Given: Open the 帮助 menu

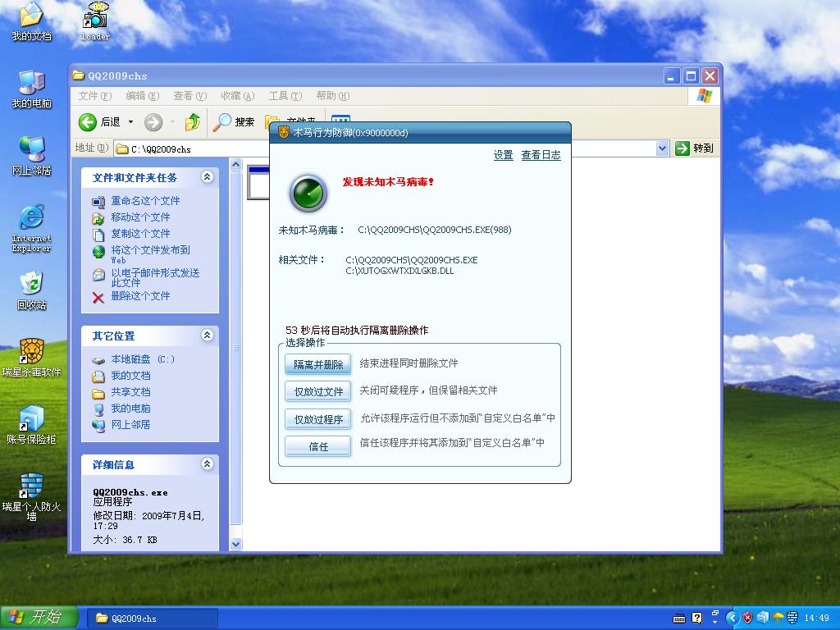Looking at the screenshot, I should 333,96.
